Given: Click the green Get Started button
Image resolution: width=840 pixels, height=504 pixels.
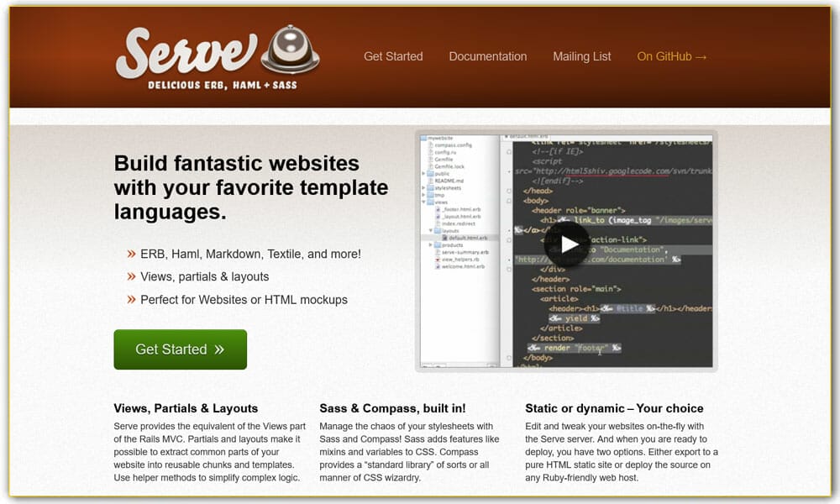Looking at the screenshot, I should [x=180, y=349].
